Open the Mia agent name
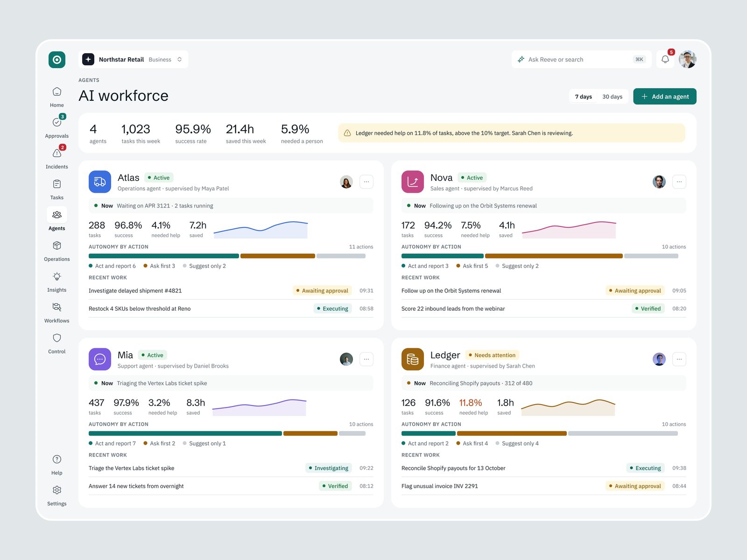The image size is (747, 560). 125,355
